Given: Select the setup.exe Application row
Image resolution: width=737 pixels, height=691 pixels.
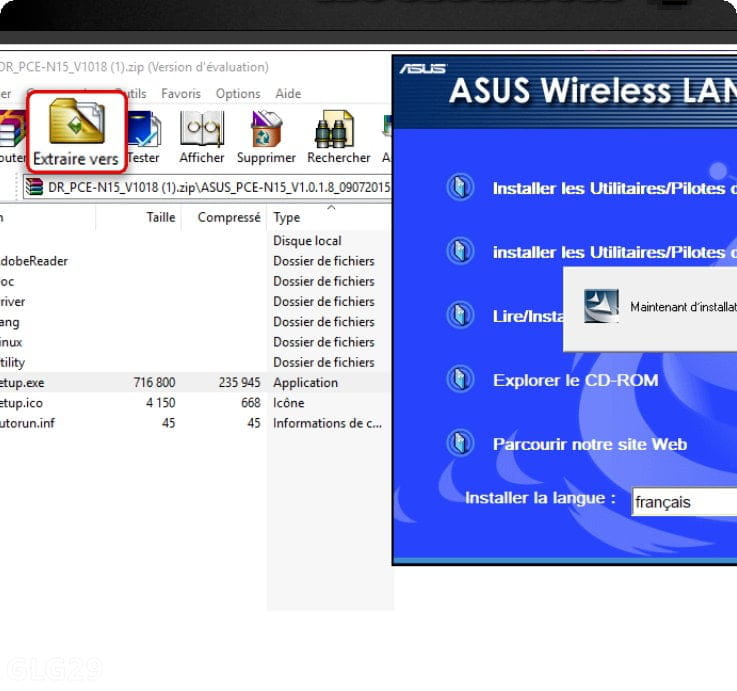Looking at the screenshot, I should [x=196, y=383].
